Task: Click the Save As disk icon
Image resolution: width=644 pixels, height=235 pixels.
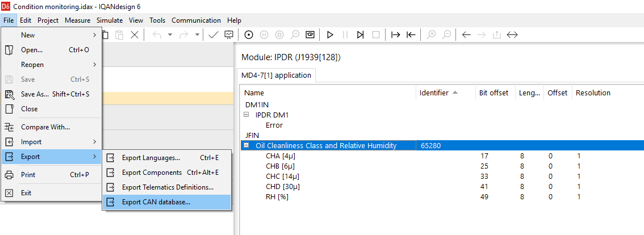Action: [9, 94]
